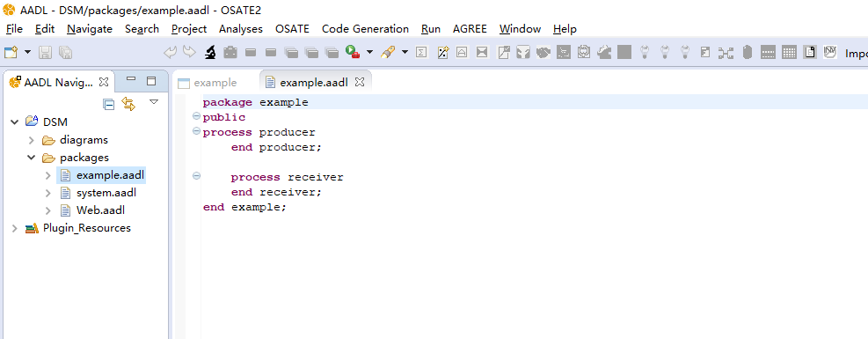
Task: Open the Navigate menu
Action: tap(90, 29)
